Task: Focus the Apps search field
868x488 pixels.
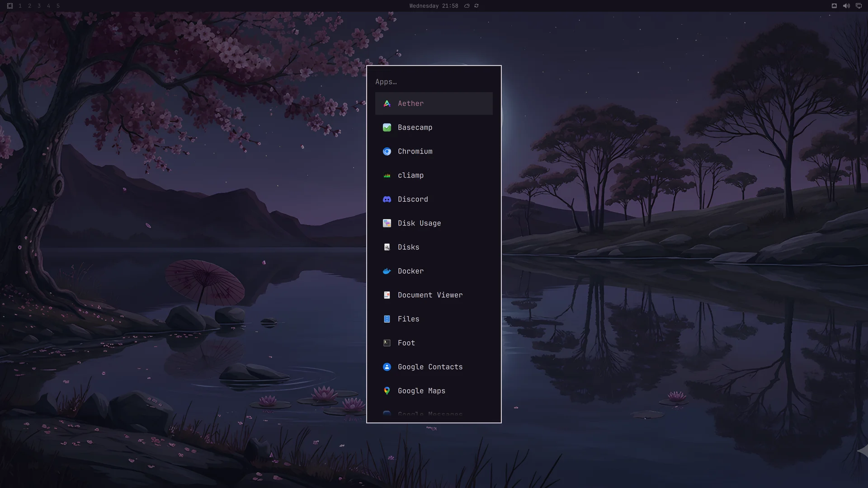Action: [x=434, y=82]
